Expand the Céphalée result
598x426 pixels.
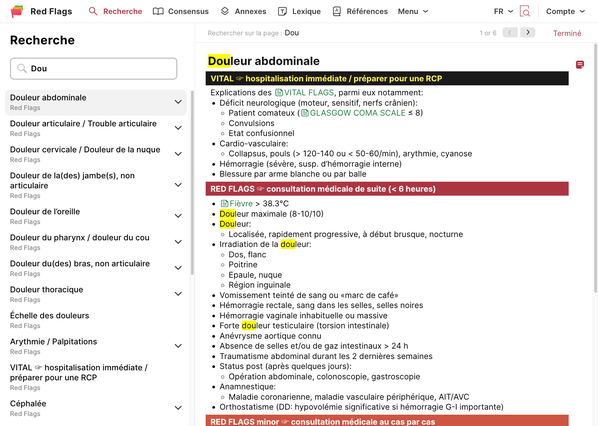(178, 408)
